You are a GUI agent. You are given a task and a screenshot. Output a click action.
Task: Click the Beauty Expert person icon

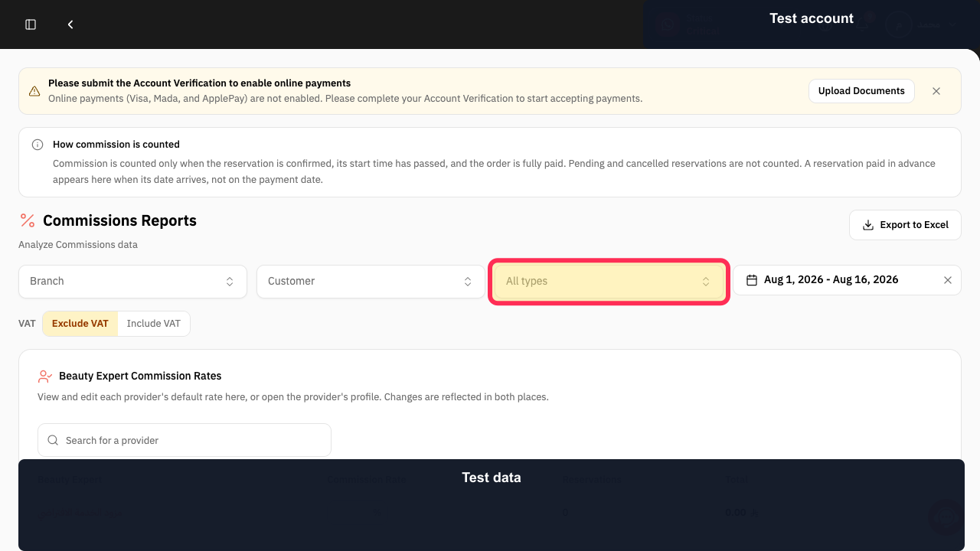coord(45,377)
